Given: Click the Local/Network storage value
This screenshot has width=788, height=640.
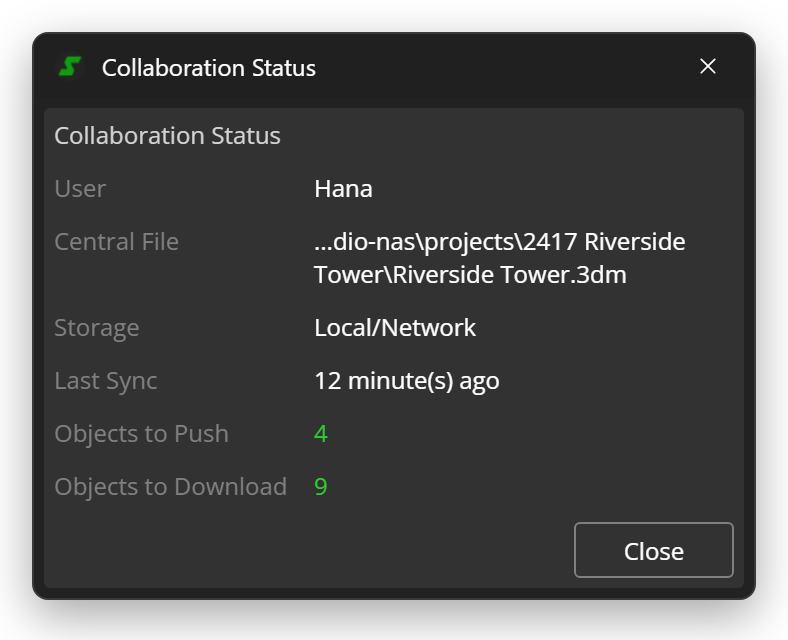Looking at the screenshot, I should coord(395,328).
